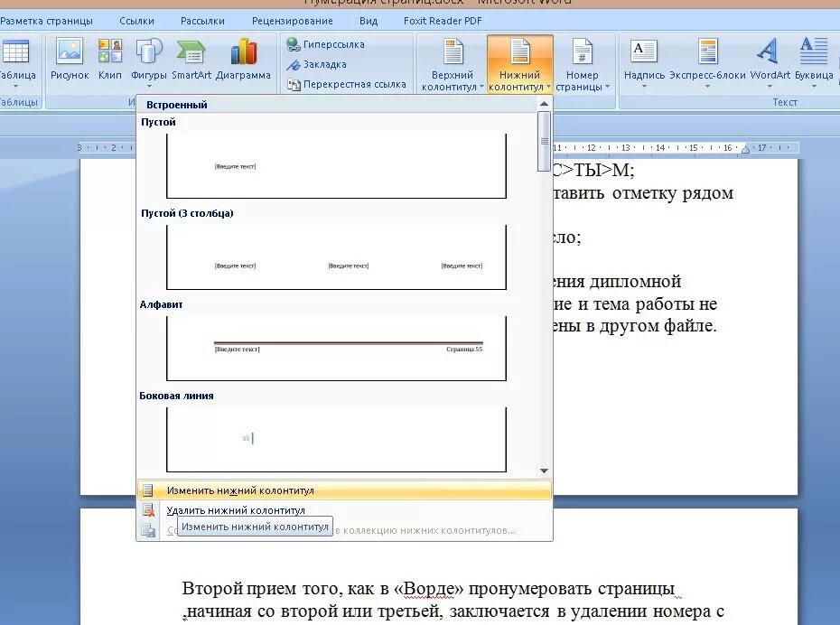Image resolution: width=840 pixels, height=625 pixels.
Task: Insert a Перекрестная ссылка cross-reference
Action: coord(347,84)
